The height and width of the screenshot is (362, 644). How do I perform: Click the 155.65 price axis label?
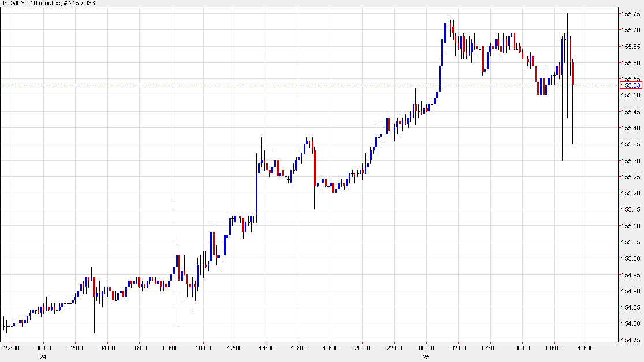click(631, 47)
